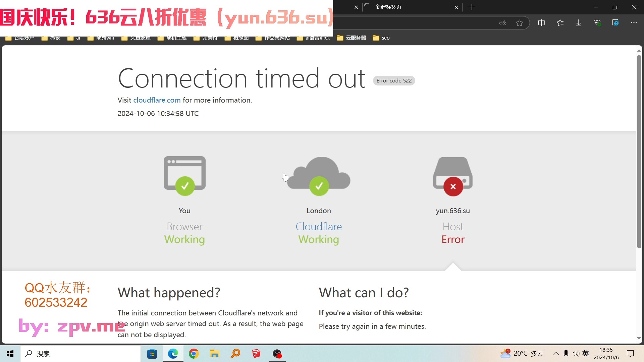Switch input method via 英 indicator

586,353
